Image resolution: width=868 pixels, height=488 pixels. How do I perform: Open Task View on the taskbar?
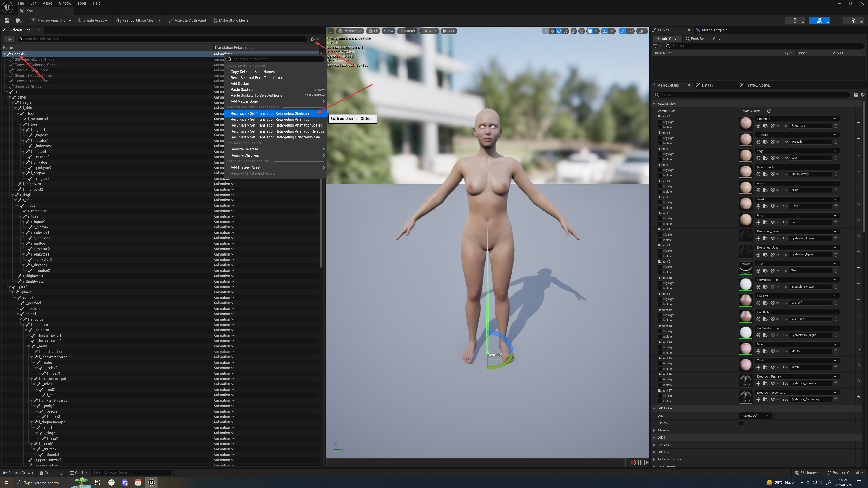point(97,483)
